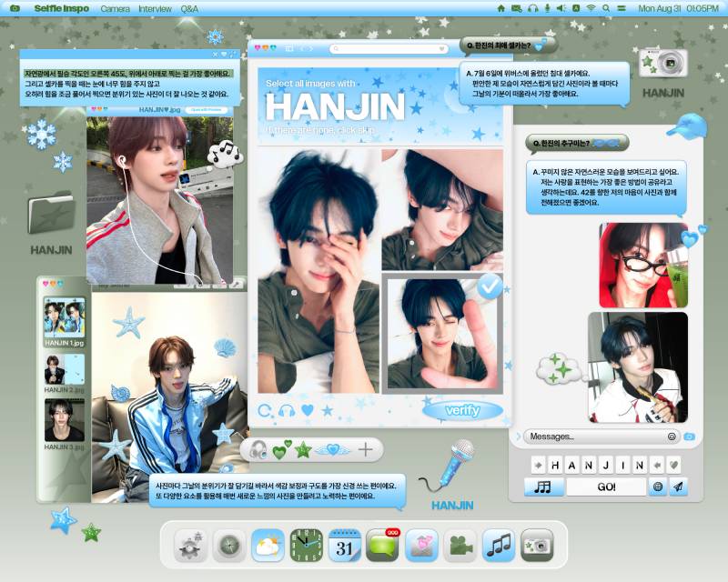Select the HANJIN 1.jpg thumbnail

(x=64, y=322)
